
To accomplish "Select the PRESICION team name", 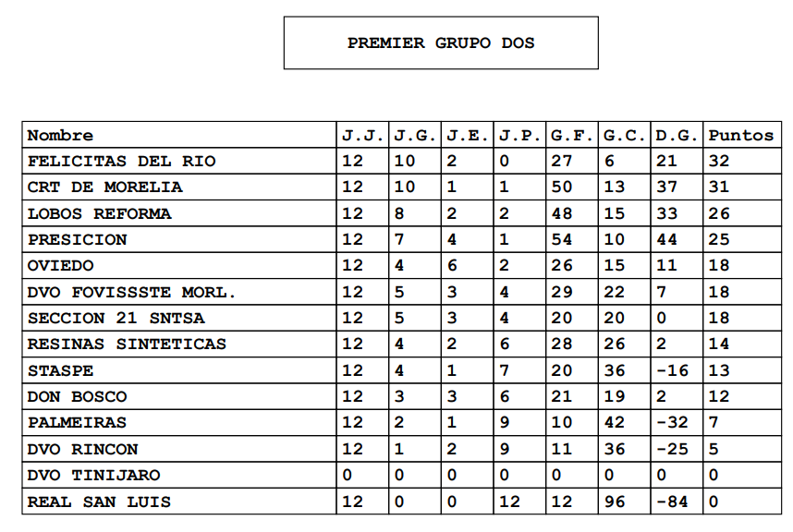I will tap(78, 239).
